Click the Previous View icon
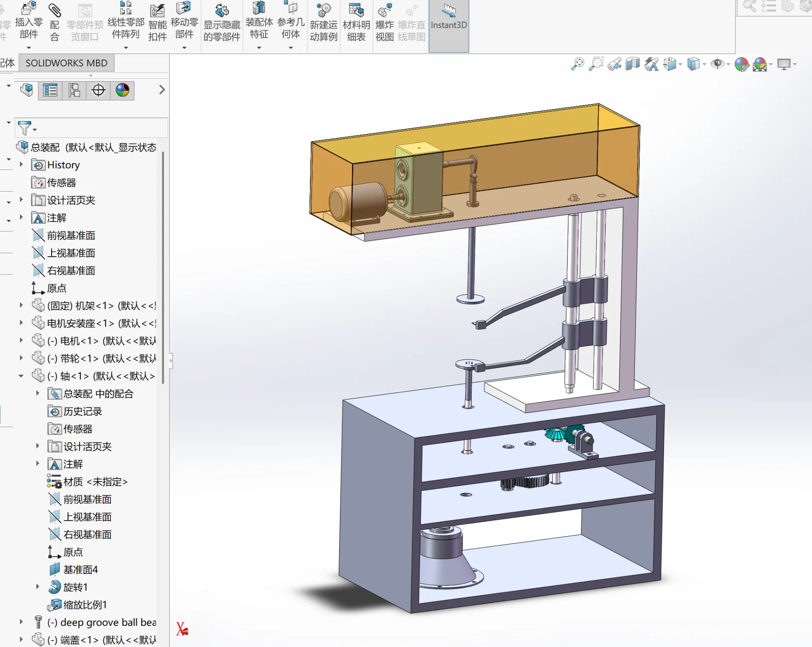 pos(614,64)
